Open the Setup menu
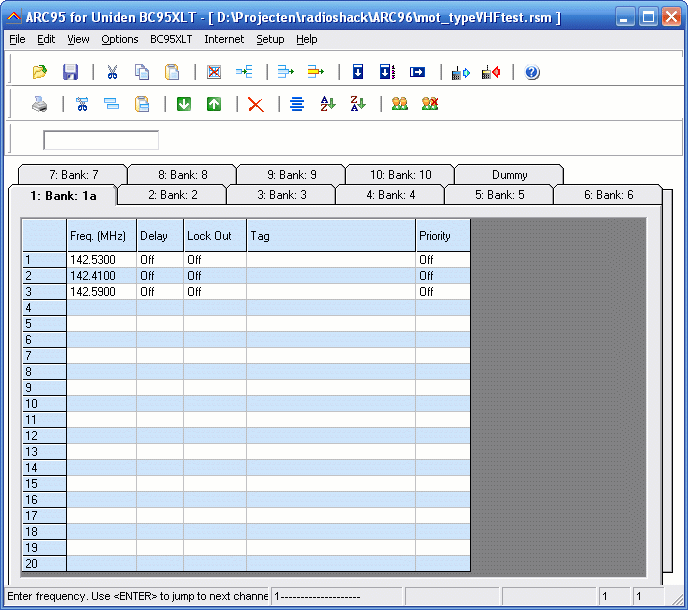Screen dimensions: 688x610 [x=270, y=39]
